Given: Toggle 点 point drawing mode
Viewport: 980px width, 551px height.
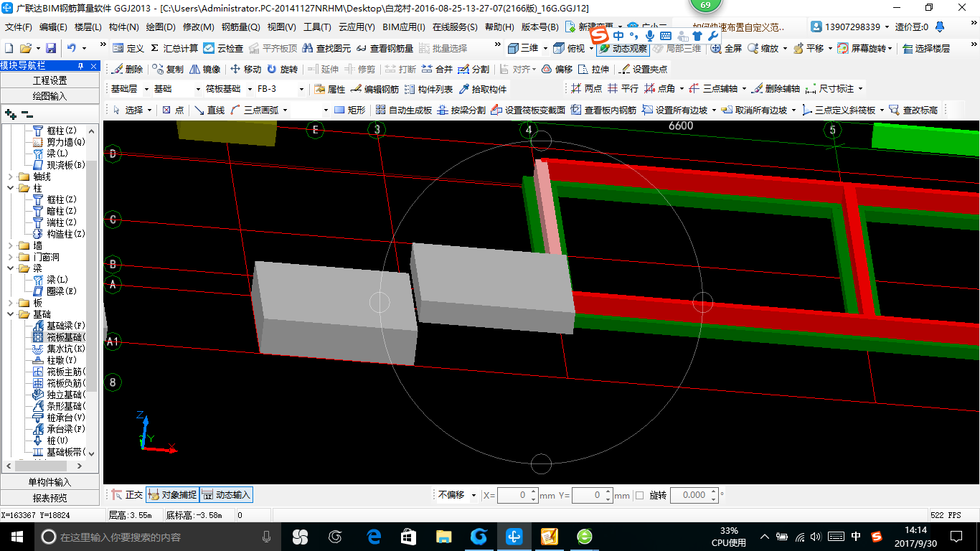Looking at the screenshot, I should 173,110.
